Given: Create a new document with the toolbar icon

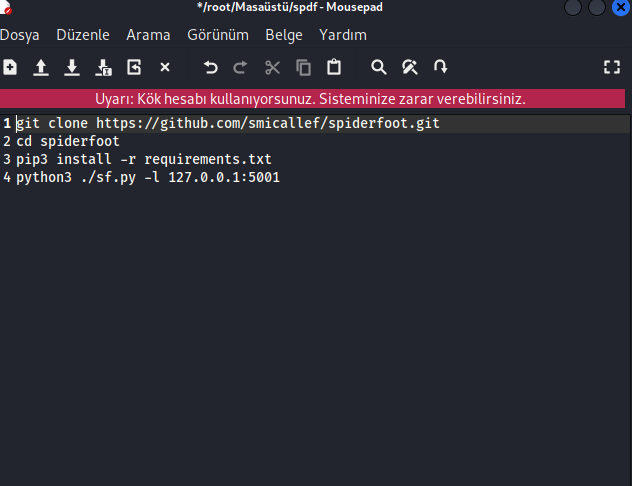Looking at the screenshot, I should click(x=10, y=67).
